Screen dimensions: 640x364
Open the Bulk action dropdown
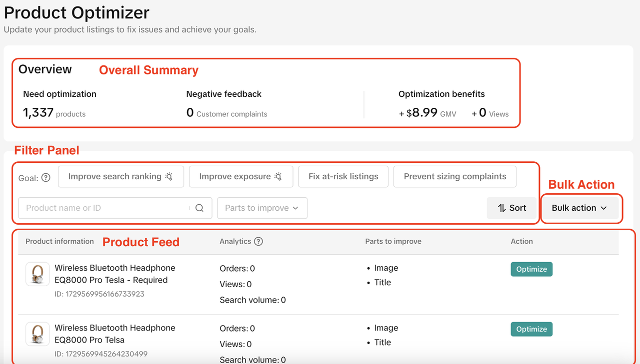click(579, 208)
